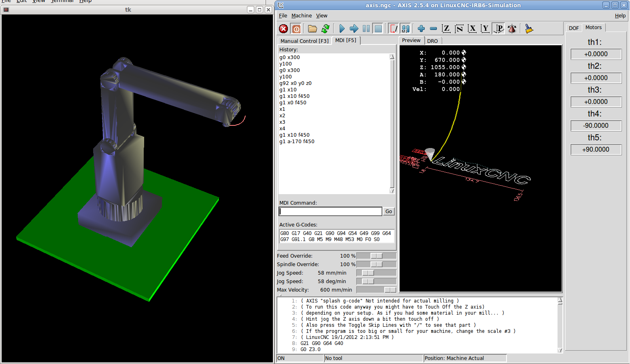Toggle optional pause M1 icon
Viewport: 630px width, 364px height.
coord(405,29)
